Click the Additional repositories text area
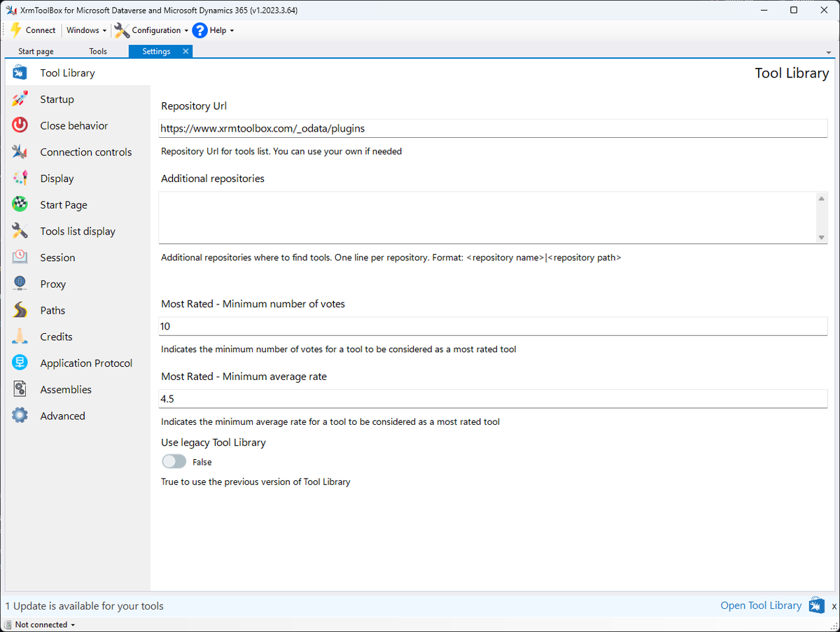840x632 pixels. tap(487, 218)
